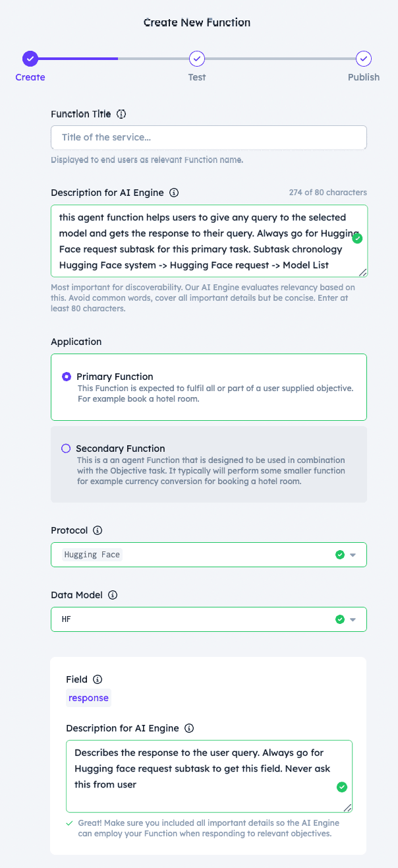Click the Function Title info icon
This screenshot has height=868, width=398.
tap(121, 114)
